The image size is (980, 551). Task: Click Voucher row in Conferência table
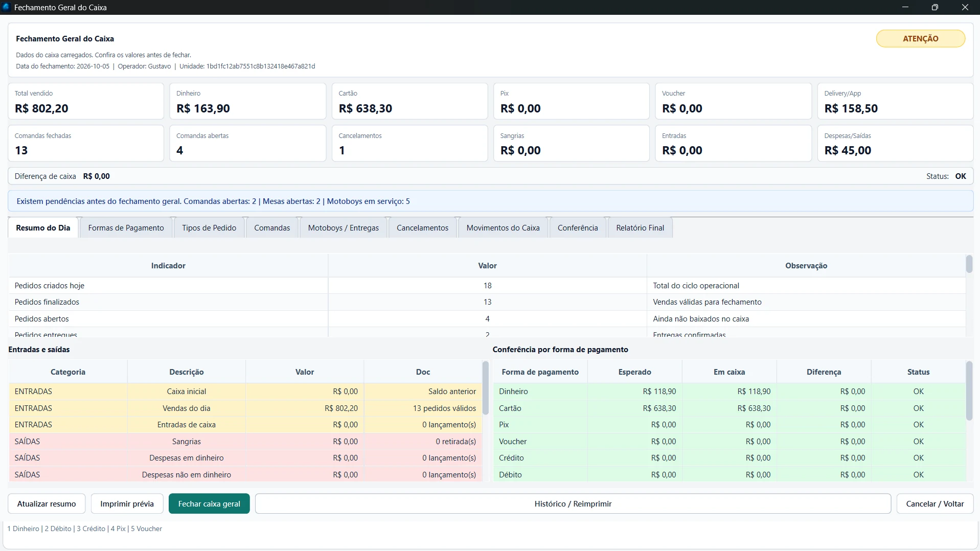click(730, 441)
